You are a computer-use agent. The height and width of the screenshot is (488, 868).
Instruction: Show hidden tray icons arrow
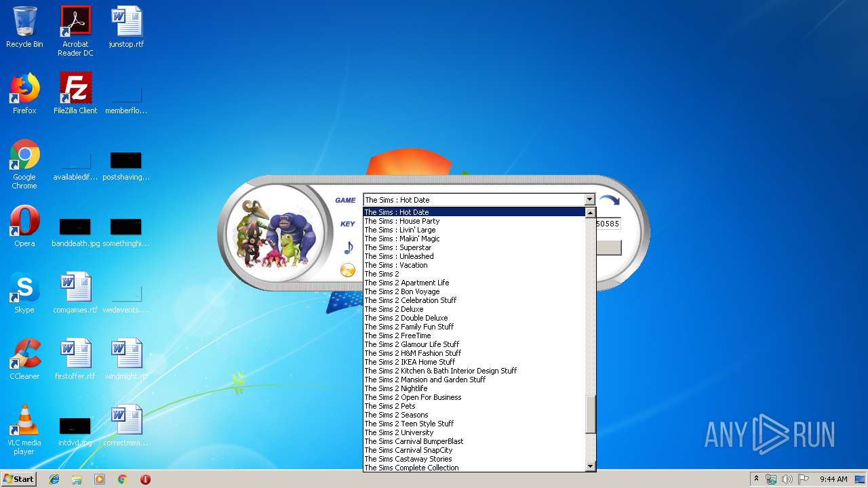pos(756,479)
